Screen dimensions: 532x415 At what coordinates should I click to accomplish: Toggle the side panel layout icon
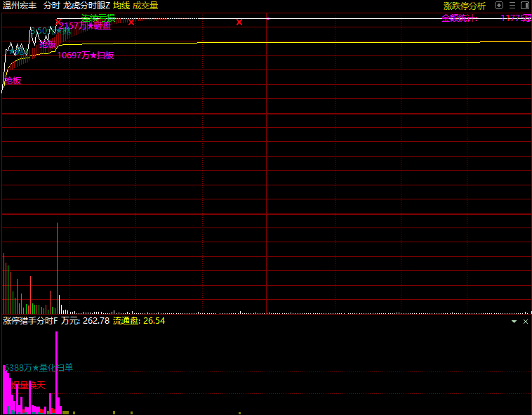tap(524, 6)
